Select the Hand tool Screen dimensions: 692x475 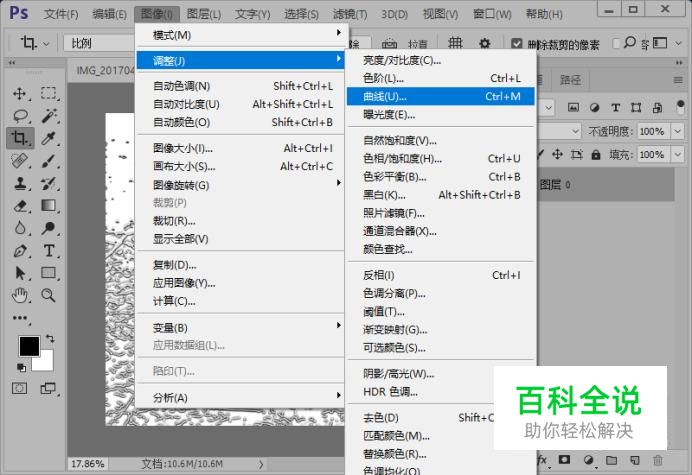click(20, 295)
